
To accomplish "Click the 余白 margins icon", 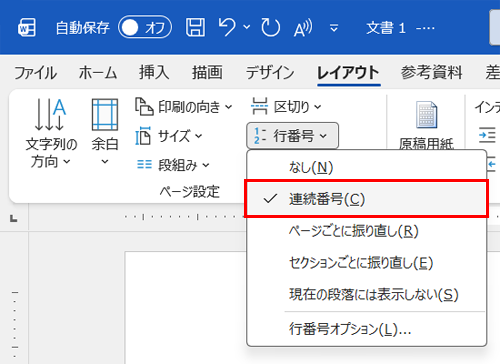I will [105, 114].
